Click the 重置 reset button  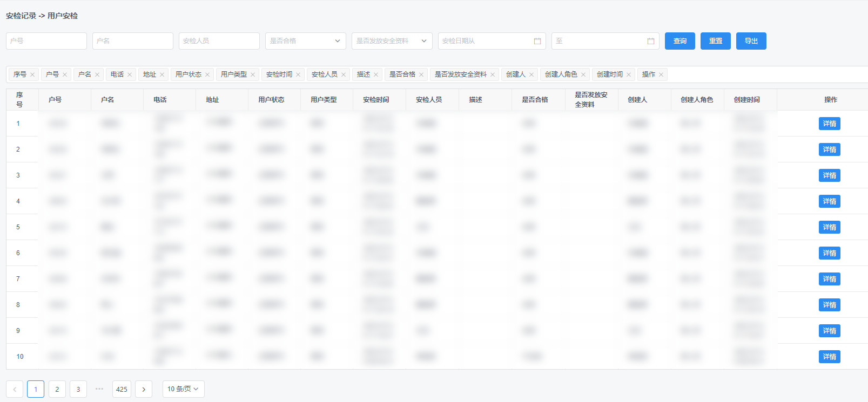click(x=715, y=41)
